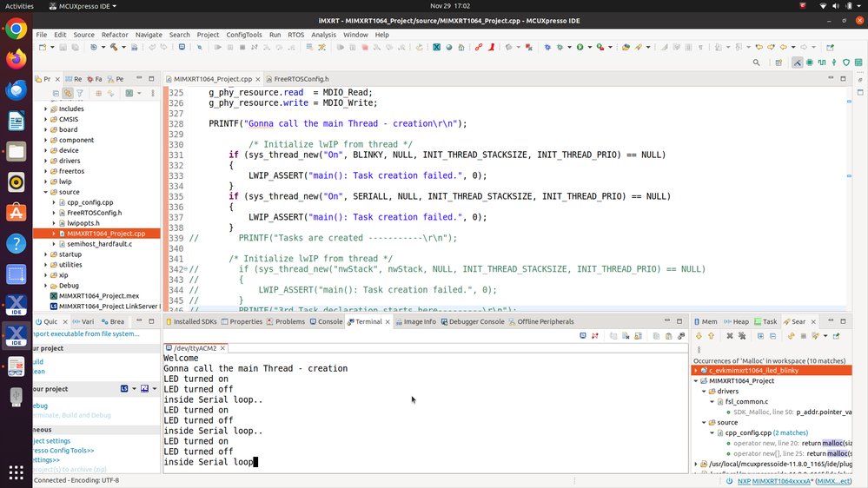Collapse MIMXRT1064_Project in search results
The image size is (868, 488).
click(696, 380)
